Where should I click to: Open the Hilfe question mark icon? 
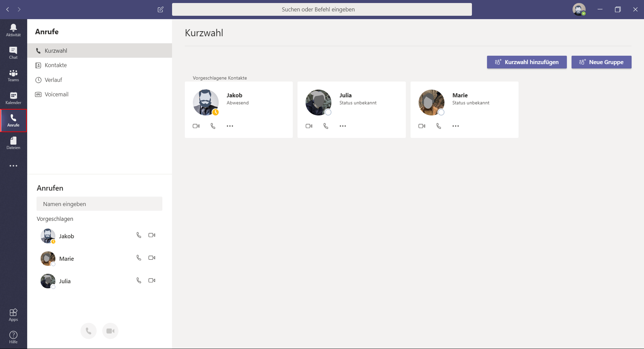(x=13, y=337)
